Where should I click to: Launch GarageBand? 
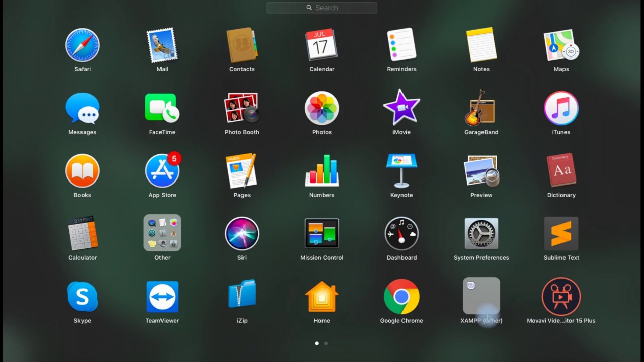pyautogui.click(x=481, y=108)
